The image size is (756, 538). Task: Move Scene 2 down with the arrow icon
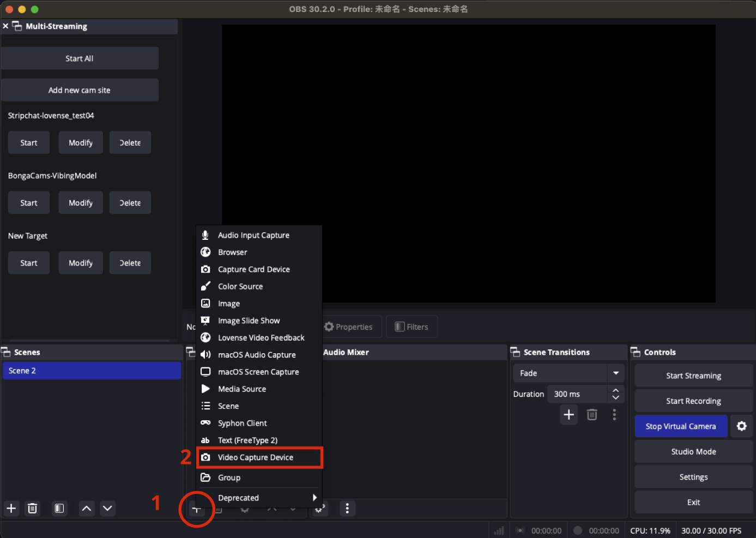pos(107,508)
